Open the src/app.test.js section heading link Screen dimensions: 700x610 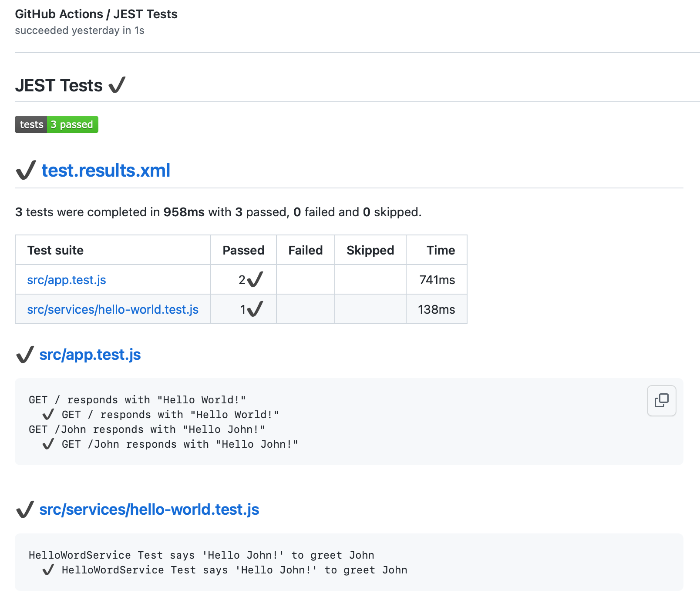(90, 355)
